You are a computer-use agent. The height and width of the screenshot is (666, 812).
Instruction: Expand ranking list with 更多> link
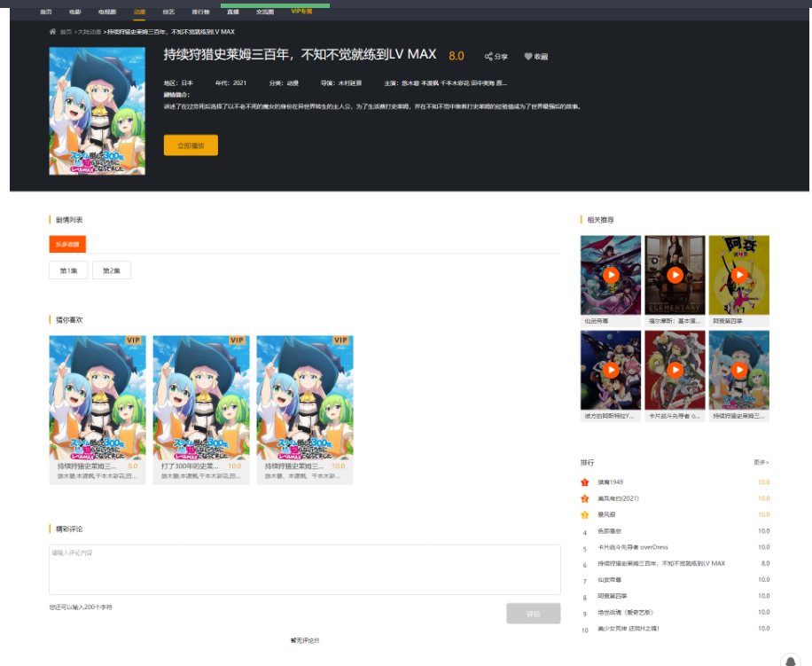click(761, 462)
